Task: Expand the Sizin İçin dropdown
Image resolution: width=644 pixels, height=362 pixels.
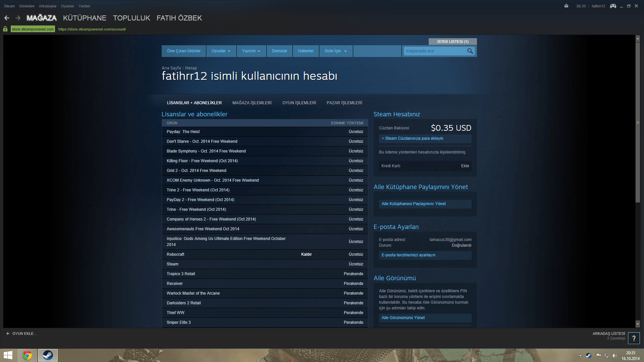Action: (x=335, y=51)
